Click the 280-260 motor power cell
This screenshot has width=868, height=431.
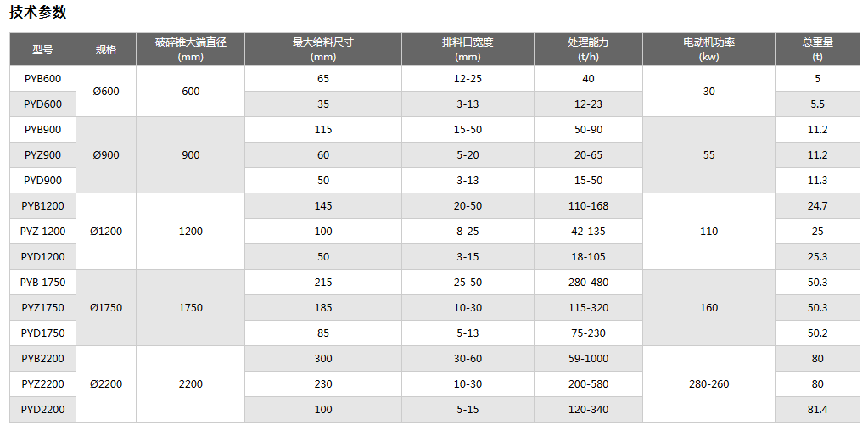[x=708, y=383]
